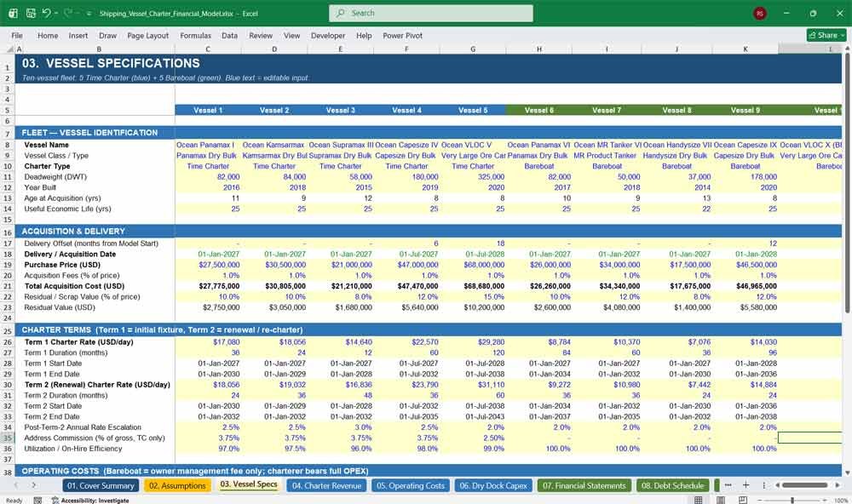Viewport: 852px width, 504px height.
Task: Open the Data ribbon tab
Action: [x=229, y=35]
